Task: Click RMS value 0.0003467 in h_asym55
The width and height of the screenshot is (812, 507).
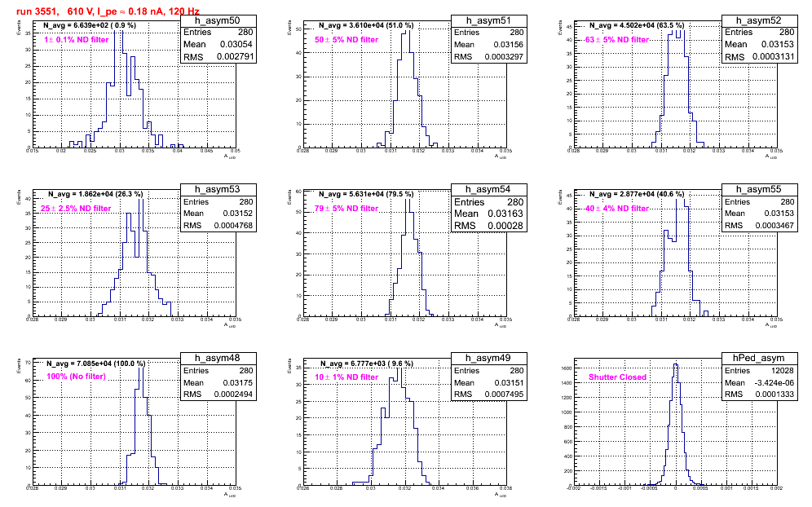Action: (x=774, y=226)
